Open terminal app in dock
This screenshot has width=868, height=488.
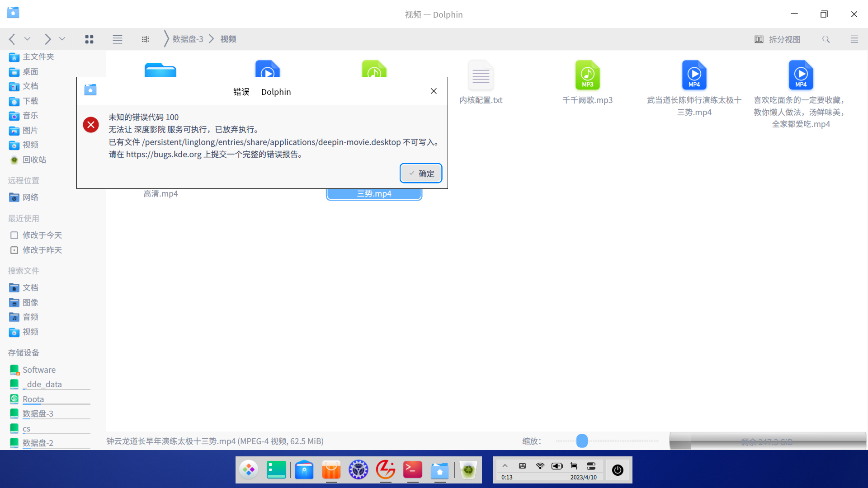pyautogui.click(x=412, y=470)
